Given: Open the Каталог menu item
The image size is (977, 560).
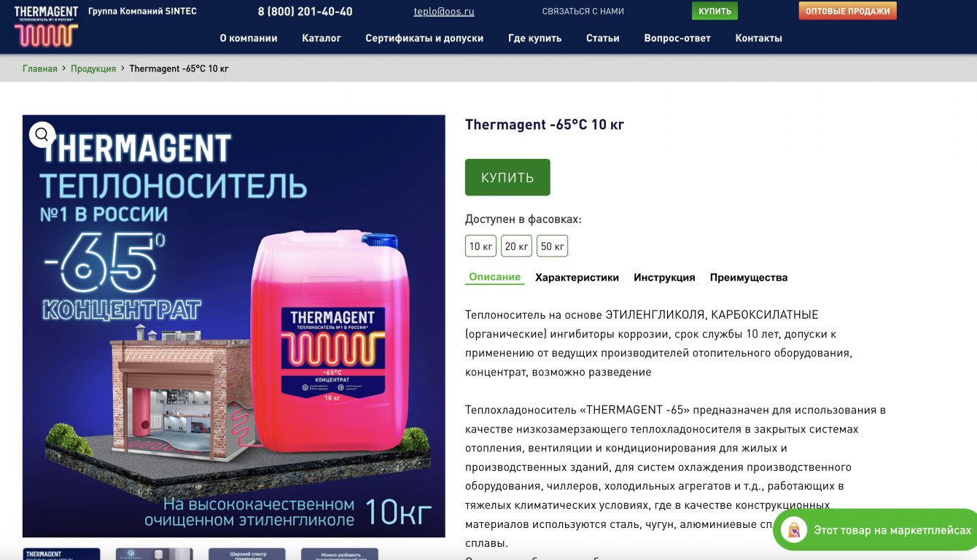Looking at the screenshot, I should [x=322, y=38].
